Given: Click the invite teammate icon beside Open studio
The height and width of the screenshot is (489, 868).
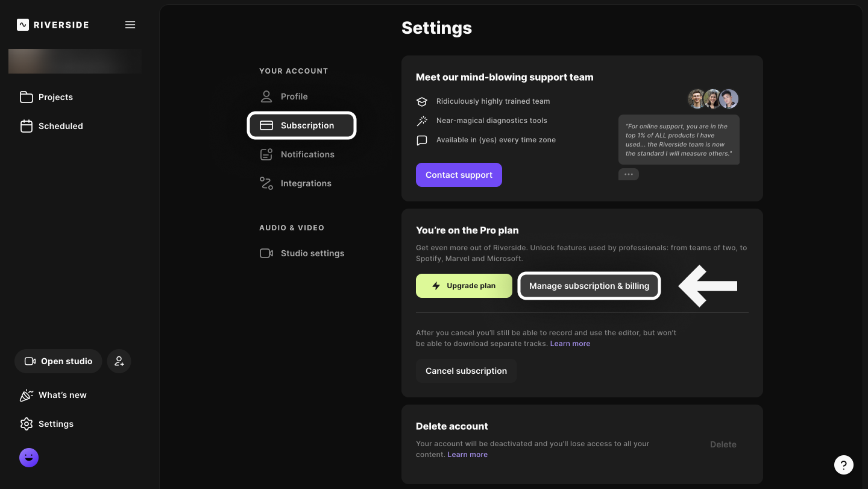Looking at the screenshot, I should pyautogui.click(x=119, y=361).
